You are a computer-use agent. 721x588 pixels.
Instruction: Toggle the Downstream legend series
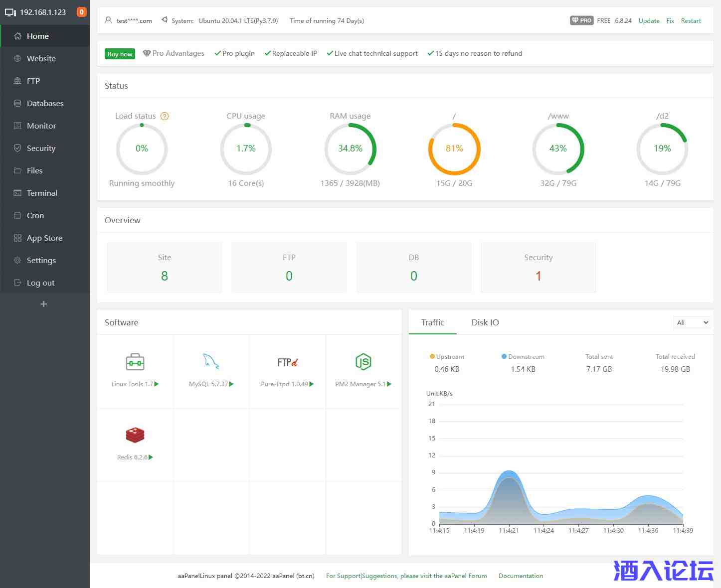pos(523,357)
